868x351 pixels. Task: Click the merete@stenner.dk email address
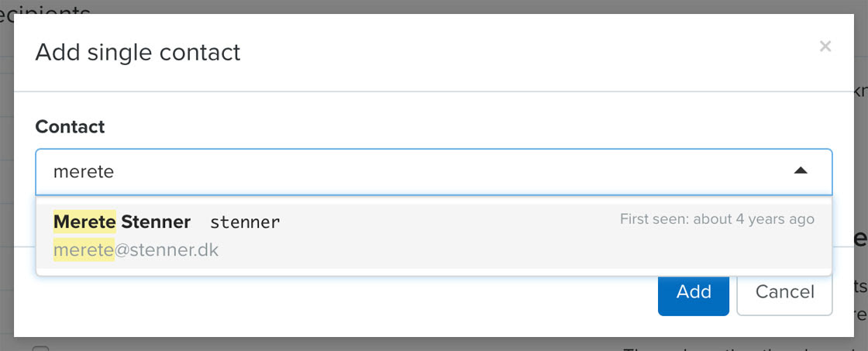tap(136, 251)
